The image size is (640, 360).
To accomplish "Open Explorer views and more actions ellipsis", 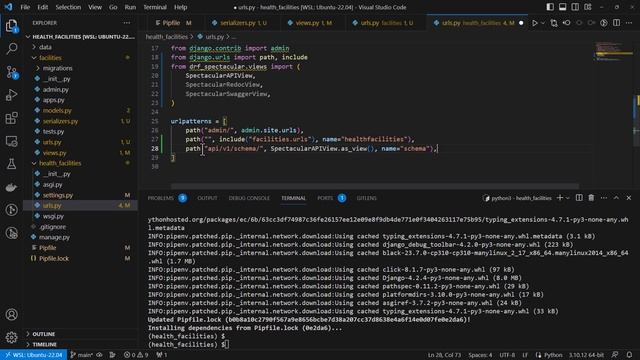I will point(127,23).
